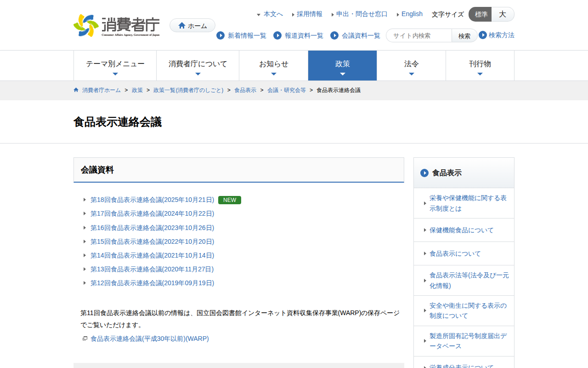Image resolution: width=588 pixels, height=368 pixels.
Task: Click the blue circle icon beside 食品表示 sidebar heading
Action: click(x=424, y=173)
